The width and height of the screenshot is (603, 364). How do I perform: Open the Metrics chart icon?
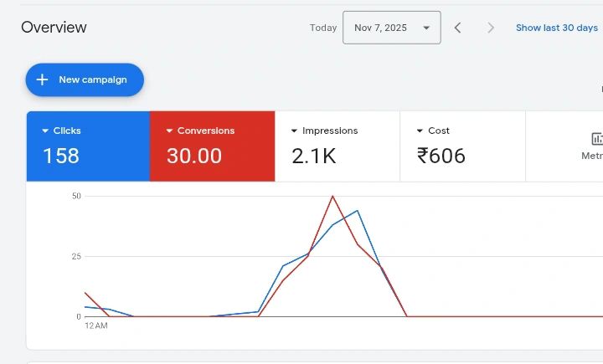coord(596,139)
